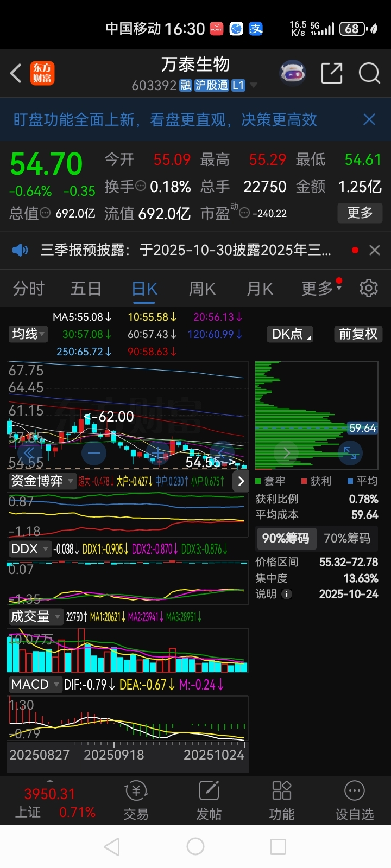Tap the L1 level badge
391x868 pixels.
click(238, 85)
